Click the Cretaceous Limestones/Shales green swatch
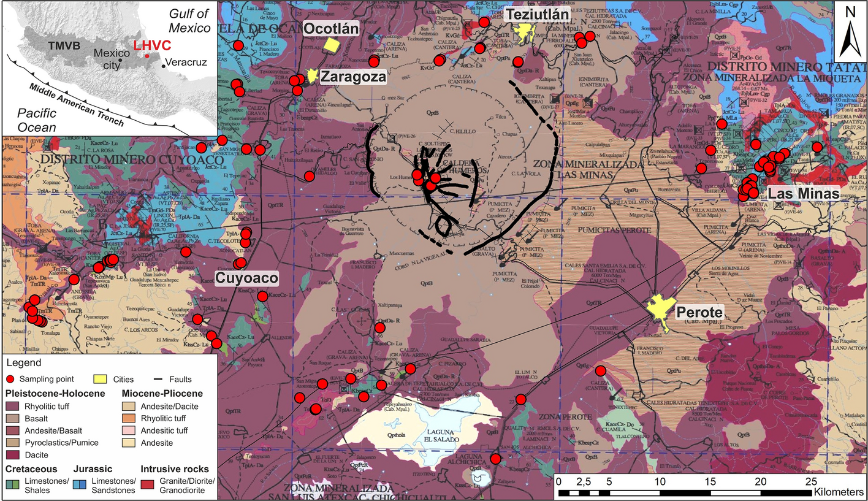 (12, 486)
